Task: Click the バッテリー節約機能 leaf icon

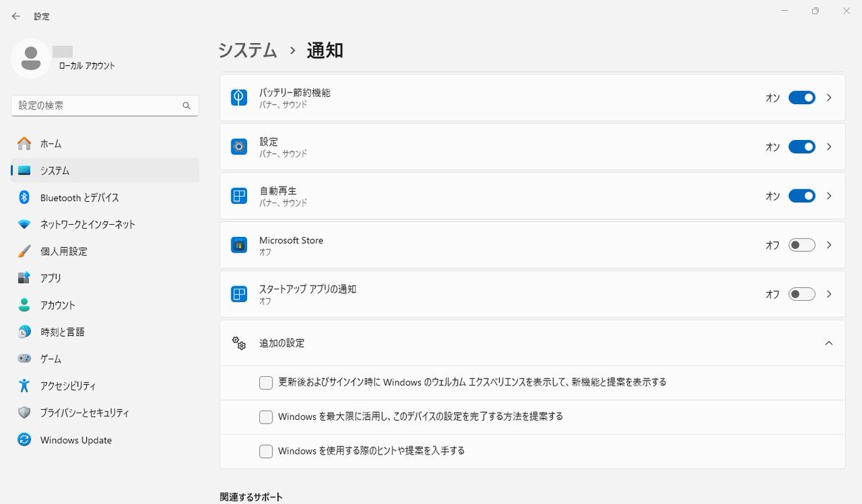Action: [x=239, y=98]
